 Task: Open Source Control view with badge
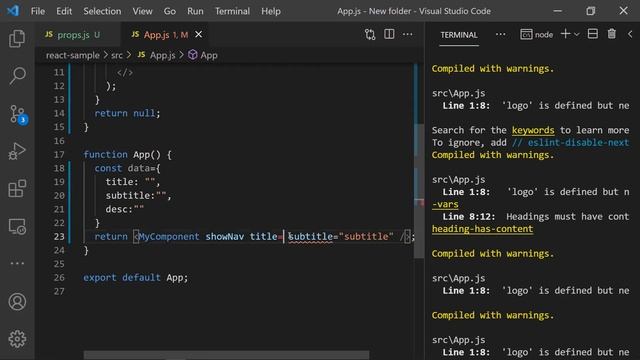click(18, 114)
